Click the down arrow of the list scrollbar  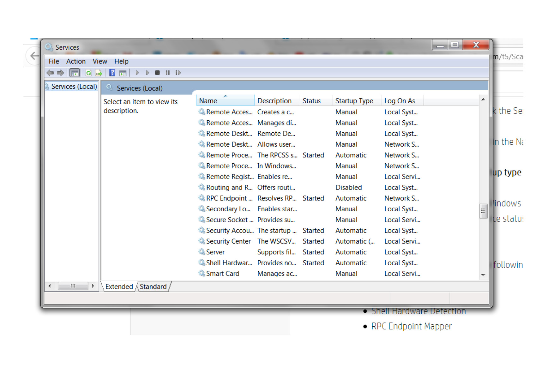483,275
